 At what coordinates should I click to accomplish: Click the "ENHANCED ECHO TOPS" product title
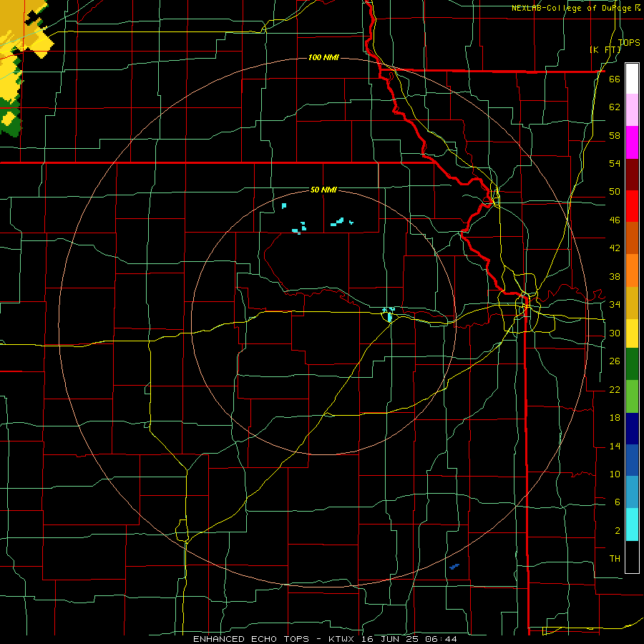point(251,639)
